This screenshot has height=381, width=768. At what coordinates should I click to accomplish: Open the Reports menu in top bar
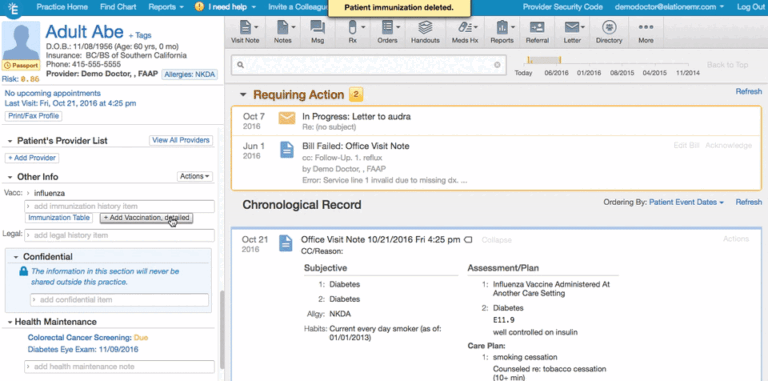coord(166,7)
